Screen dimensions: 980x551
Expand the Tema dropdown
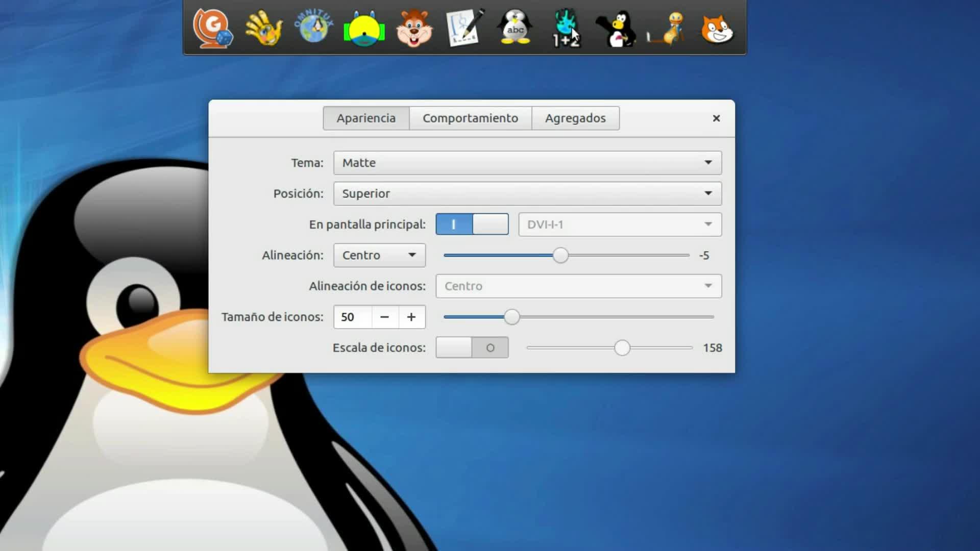pos(527,163)
